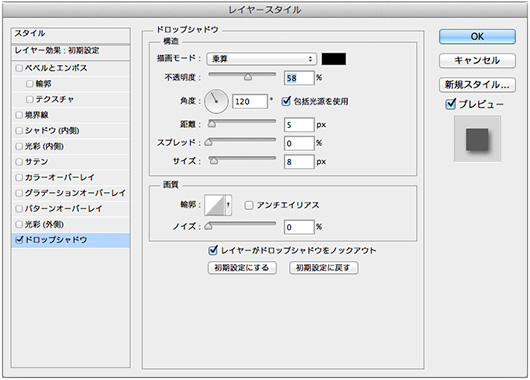Click the 不透明度 slider handle
Screen dimensions: 530x380
pyautogui.click(x=248, y=77)
